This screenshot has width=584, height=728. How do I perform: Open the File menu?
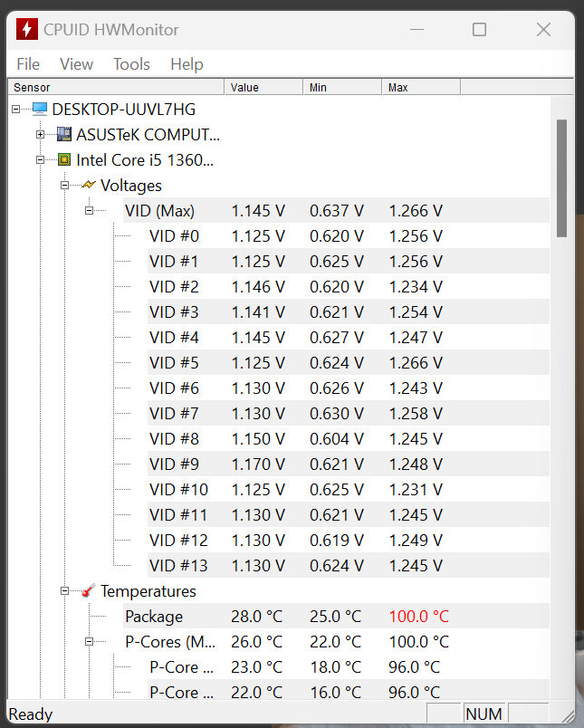(x=28, y=64)
